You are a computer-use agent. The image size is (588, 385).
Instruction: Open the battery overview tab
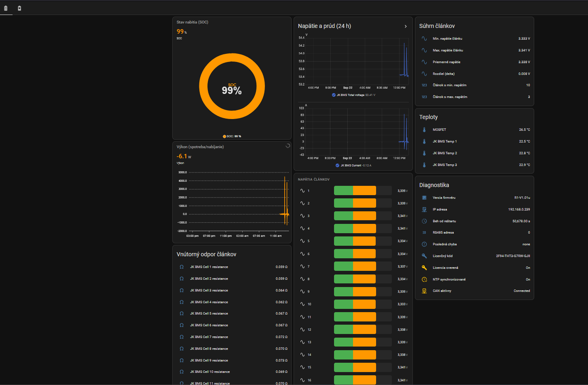[6, 8]
